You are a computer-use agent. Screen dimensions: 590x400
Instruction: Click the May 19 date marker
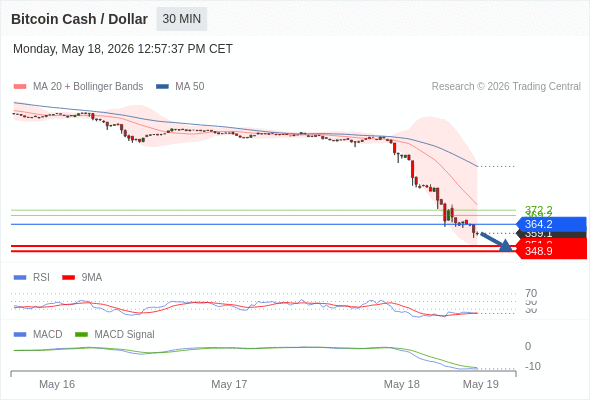[481, 384]
